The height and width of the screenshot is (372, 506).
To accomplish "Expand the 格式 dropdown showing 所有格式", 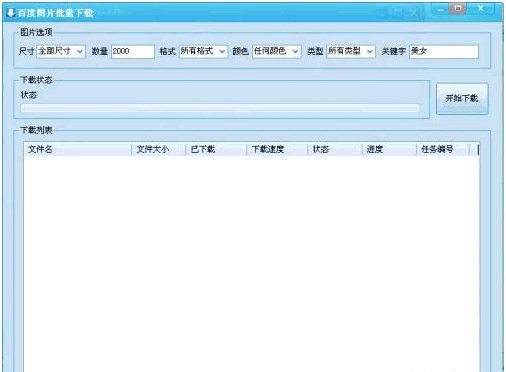I will (x=203, y=51).
